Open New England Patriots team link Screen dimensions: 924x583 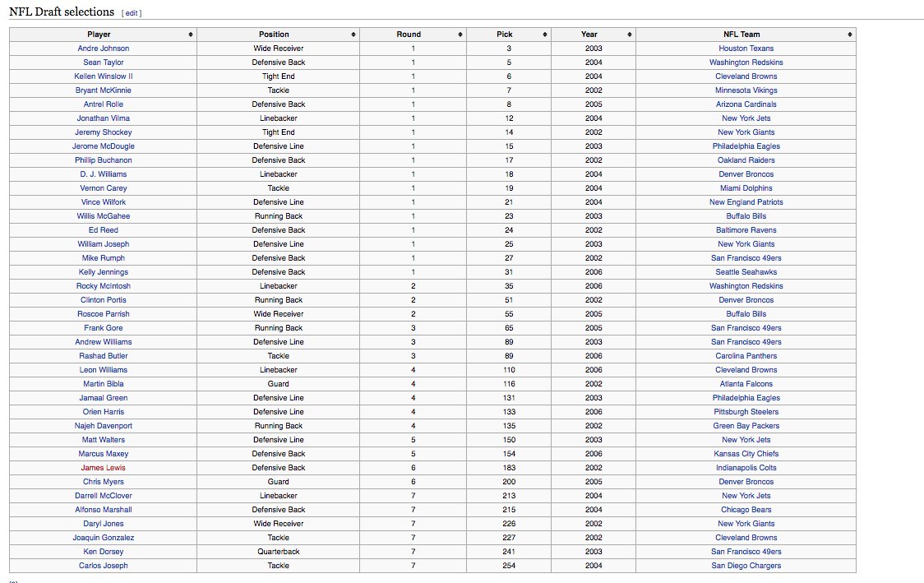click(x=746, y=202)
